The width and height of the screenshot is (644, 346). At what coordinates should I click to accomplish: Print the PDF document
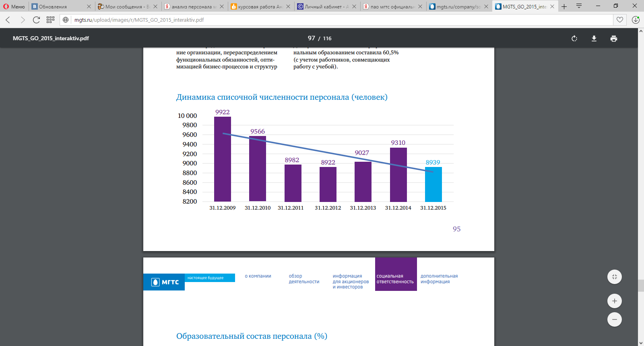click(614, 39)
